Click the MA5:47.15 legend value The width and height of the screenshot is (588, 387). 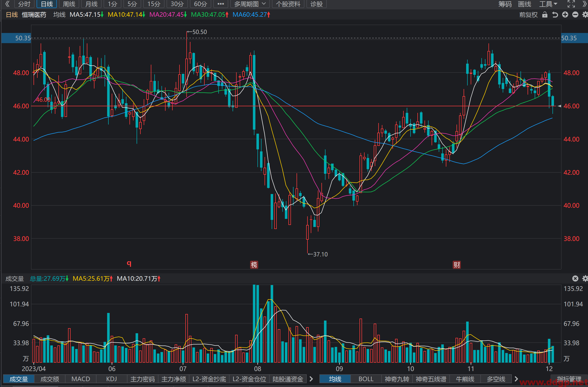(x=86, y=15)
